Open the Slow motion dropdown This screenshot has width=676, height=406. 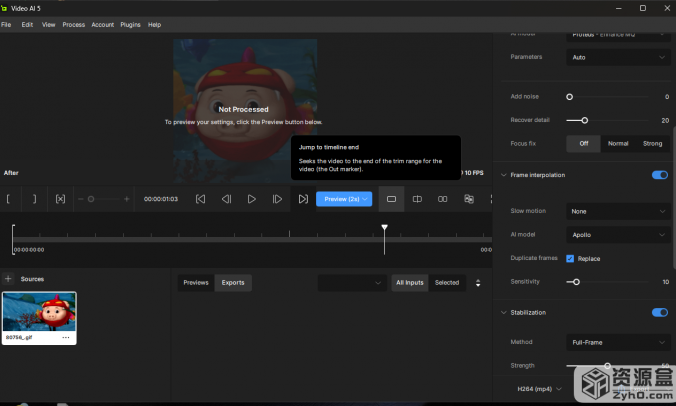[617, 211]
